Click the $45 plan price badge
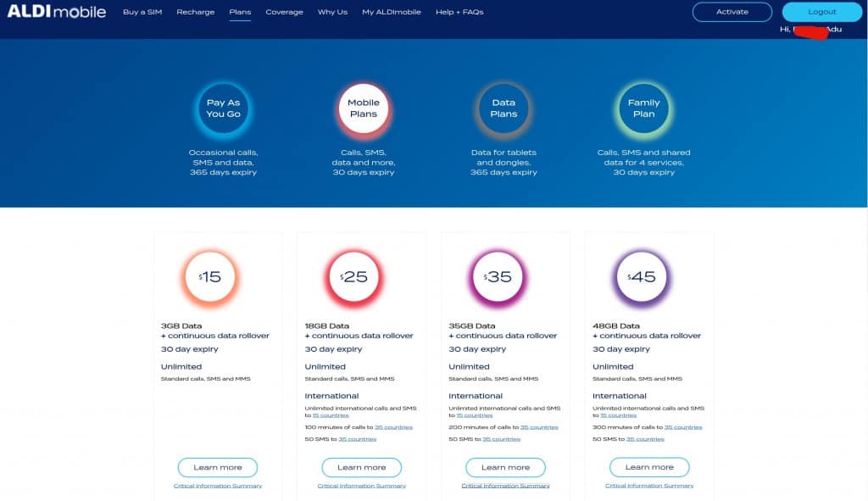The image size is (868, 501). click(642, 277)
